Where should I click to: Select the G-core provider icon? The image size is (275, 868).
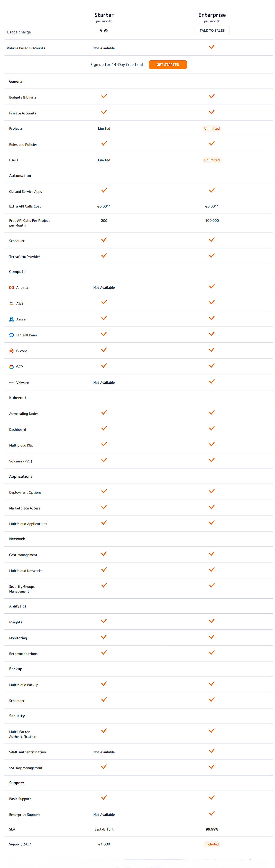pos(12,351)
